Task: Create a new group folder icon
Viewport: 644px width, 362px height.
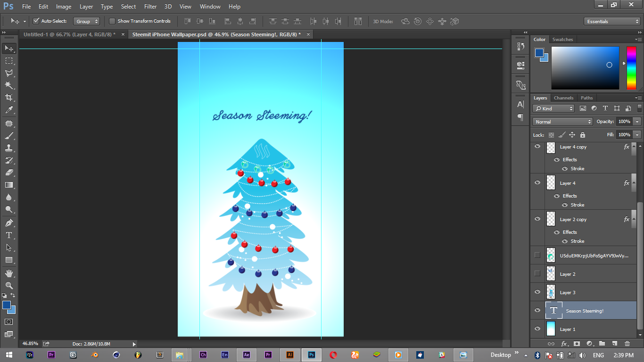Action: (x=602, y=344)
